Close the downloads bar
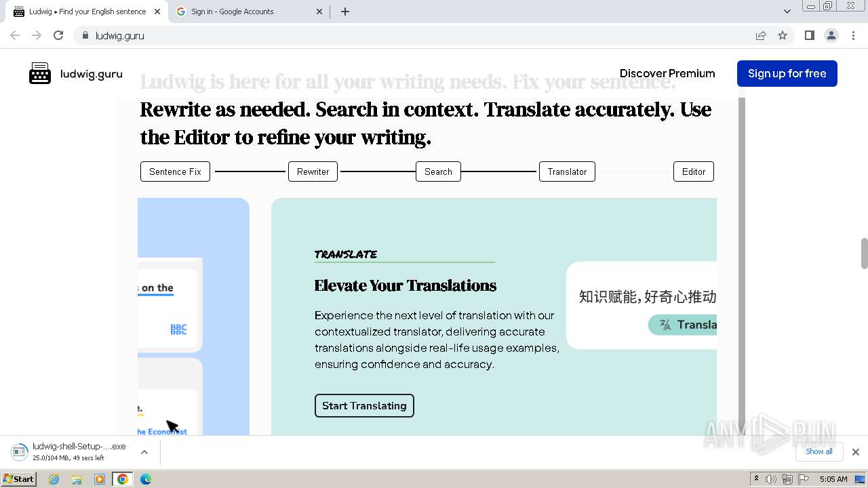This screenshot has height=488, width=868. coord(856,452)
